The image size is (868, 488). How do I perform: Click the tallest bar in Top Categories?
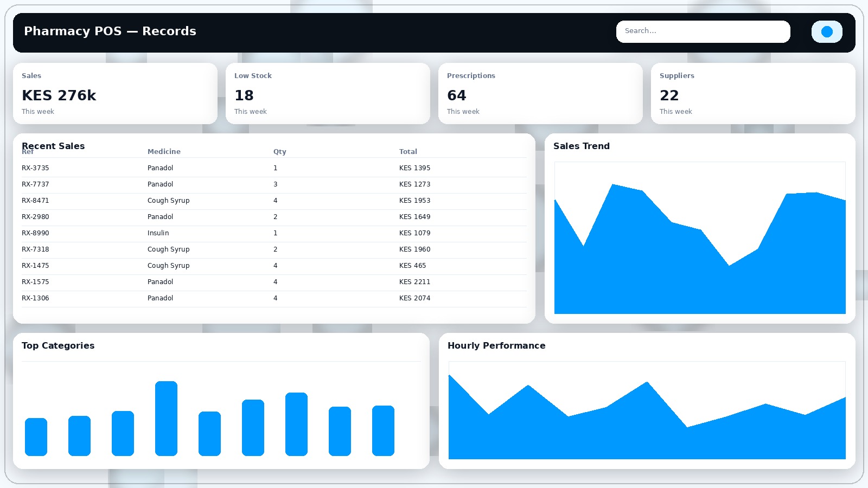click(x=166, y=418)
